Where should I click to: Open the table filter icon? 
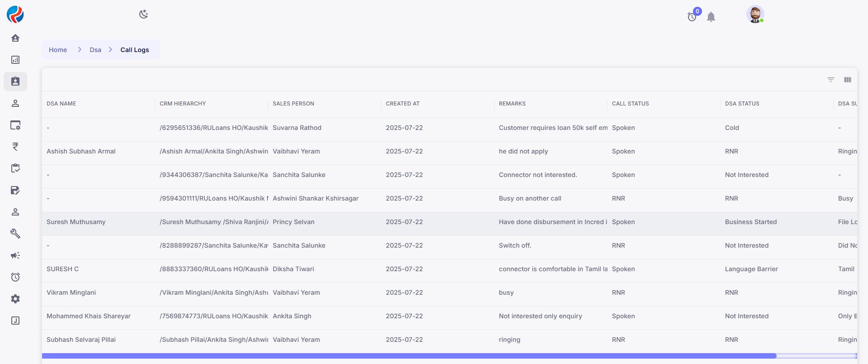830,80
